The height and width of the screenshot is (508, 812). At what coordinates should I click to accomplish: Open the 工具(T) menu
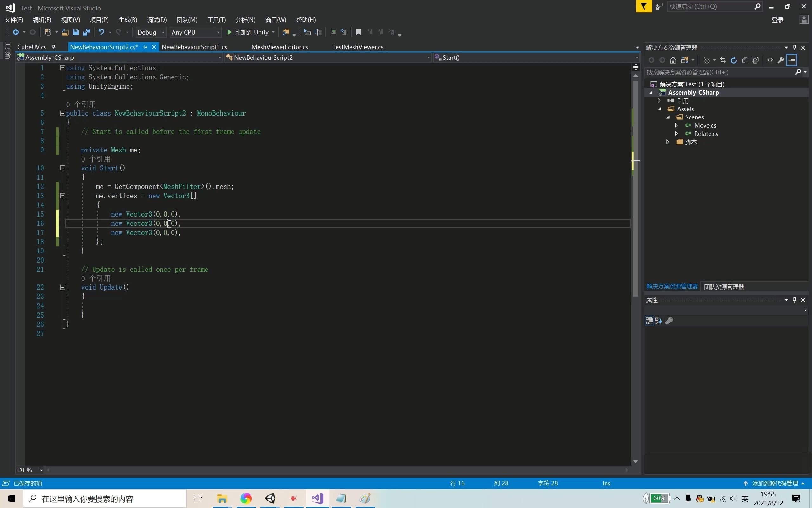coord(216,20)
